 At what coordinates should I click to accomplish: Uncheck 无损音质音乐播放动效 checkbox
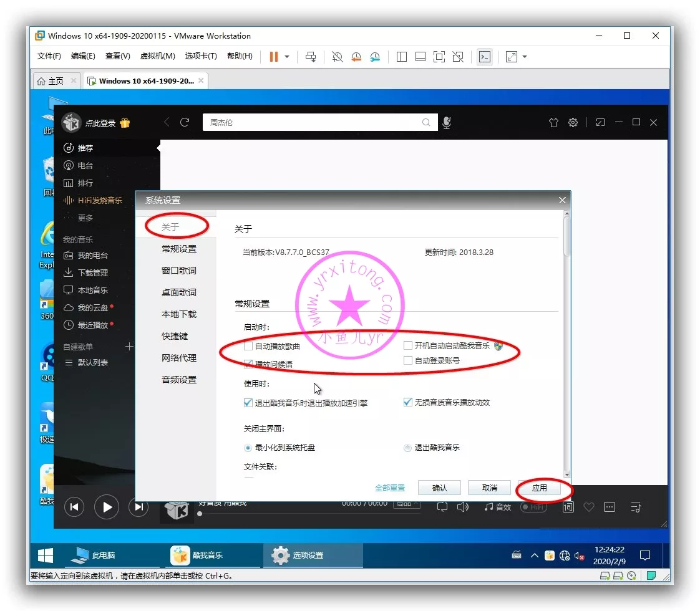pos(408,403)
